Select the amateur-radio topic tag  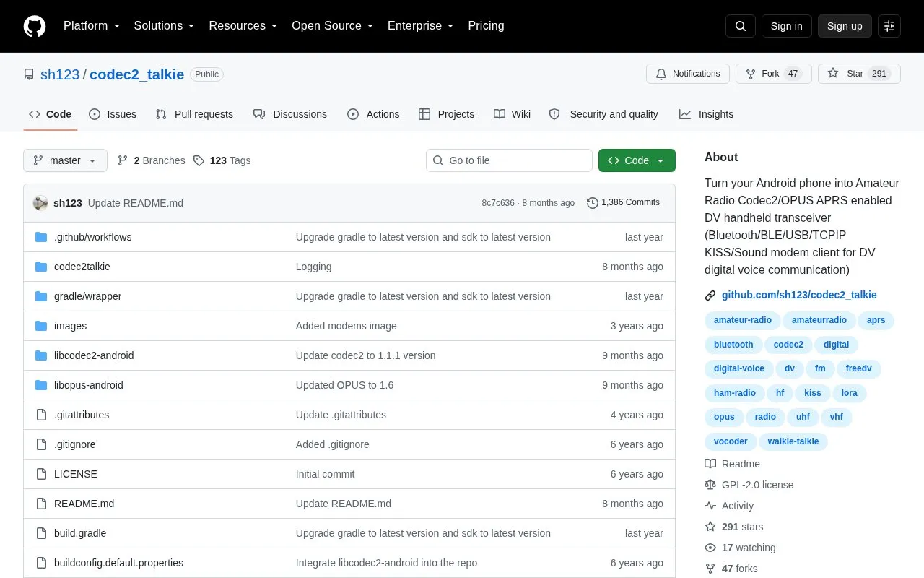[x=743, y=320]
